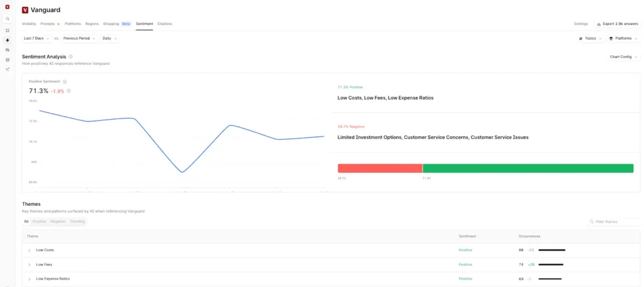Click the red Vanguard logo beside the title
This screenshot has height=287, width=644.
[x=25, y=10]
